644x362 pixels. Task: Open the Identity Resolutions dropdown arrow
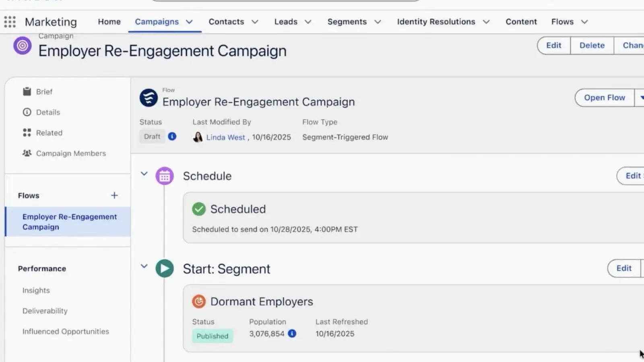pos(486,22)
